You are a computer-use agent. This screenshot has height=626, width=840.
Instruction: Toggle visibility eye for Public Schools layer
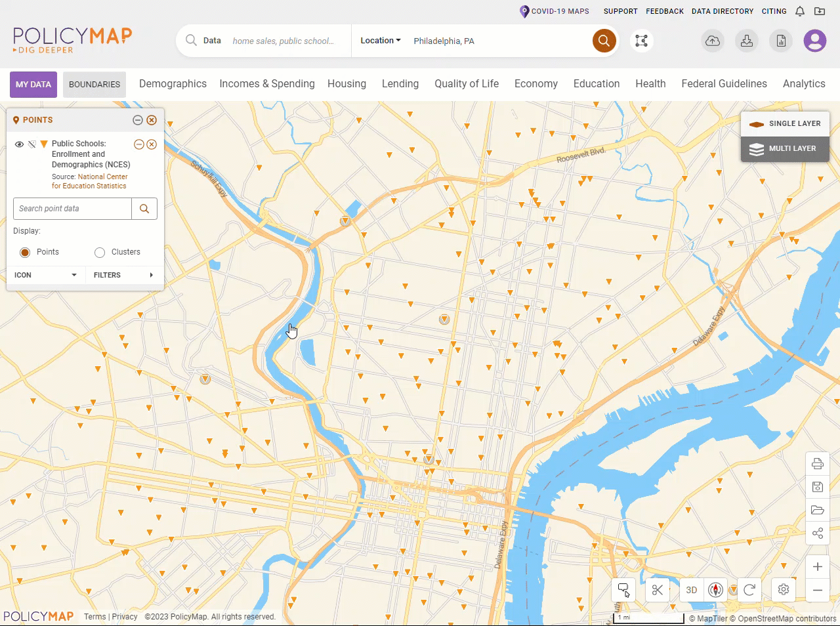pos(19,144)
